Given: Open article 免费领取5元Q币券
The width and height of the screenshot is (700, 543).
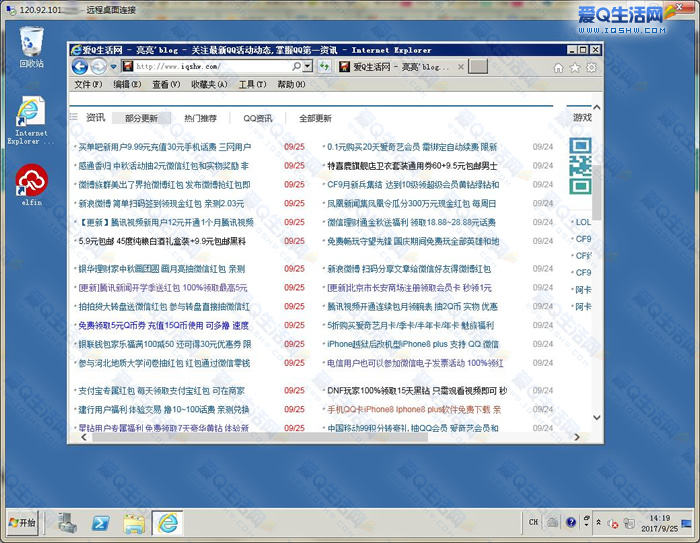Looking at the screenshot, I should coord(163,326).
